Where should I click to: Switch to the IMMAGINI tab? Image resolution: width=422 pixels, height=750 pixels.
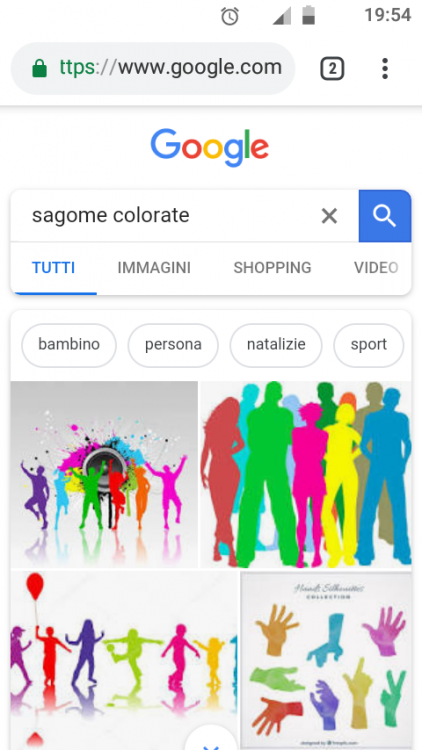(154, 267)
